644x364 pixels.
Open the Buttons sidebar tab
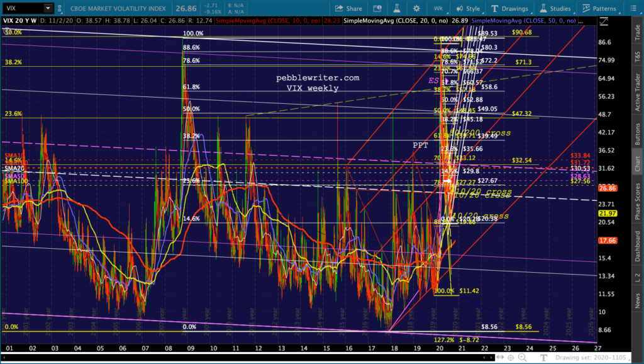[638, 134]
